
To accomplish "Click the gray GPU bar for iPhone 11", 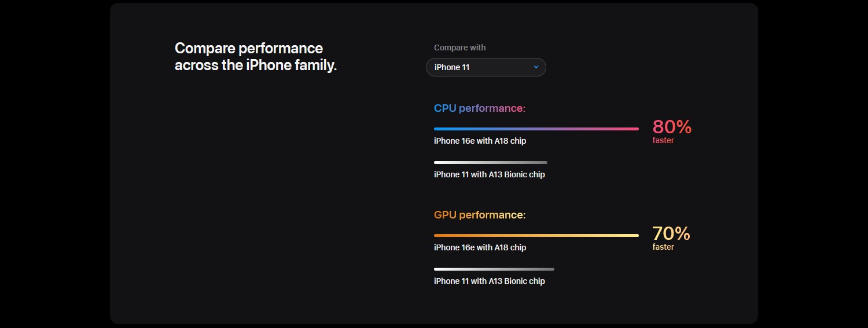I will [494, 269].
